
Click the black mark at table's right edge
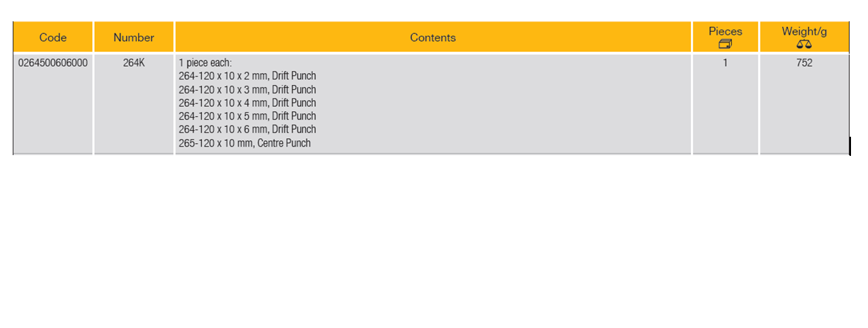pos(850,146)
